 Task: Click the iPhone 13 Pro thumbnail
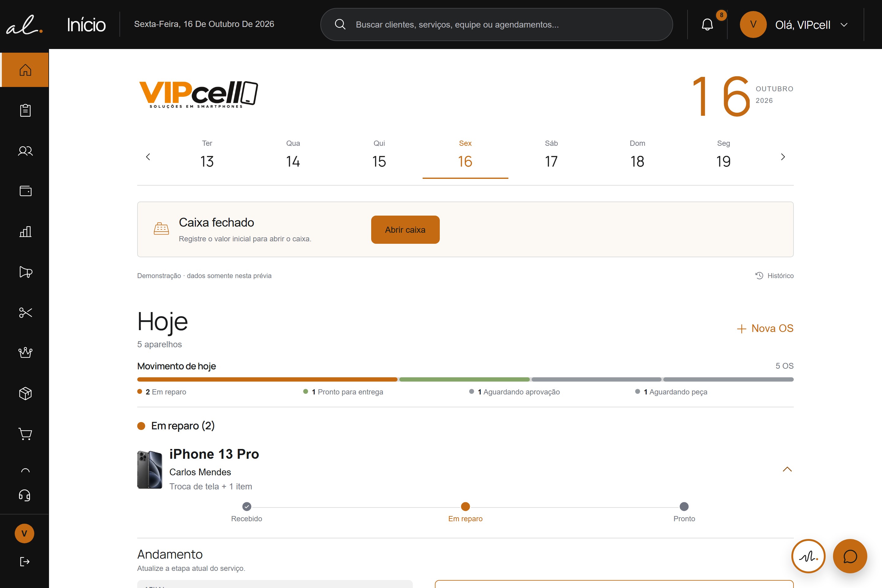[x=150, y=470]
